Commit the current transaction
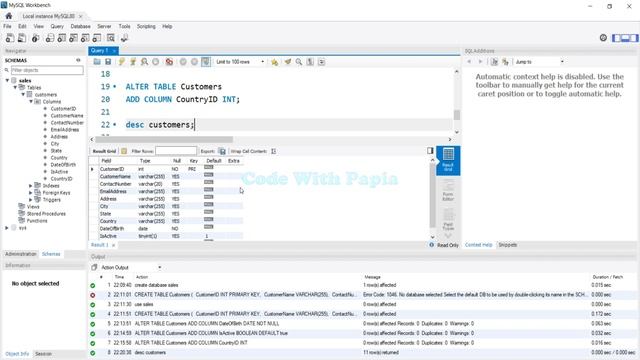 point(183,62)
